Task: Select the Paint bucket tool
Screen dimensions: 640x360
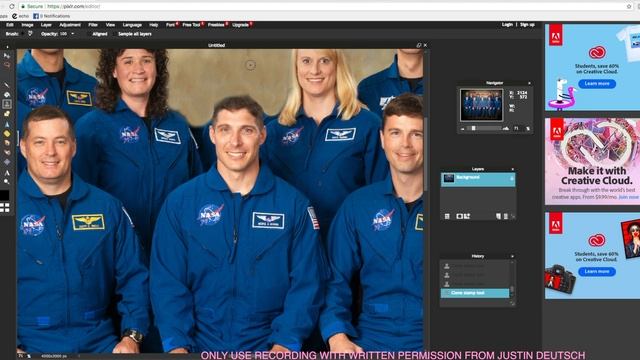Action: (7, 95)
